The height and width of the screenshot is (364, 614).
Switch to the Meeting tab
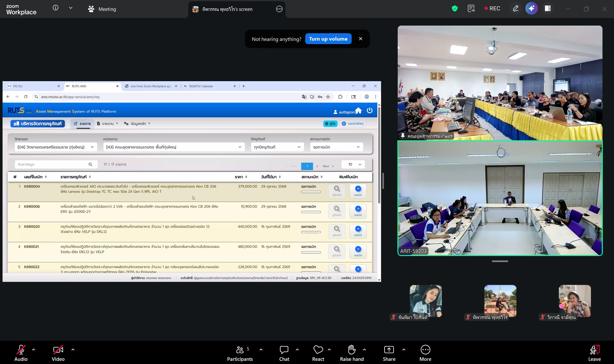coord(102,9)
